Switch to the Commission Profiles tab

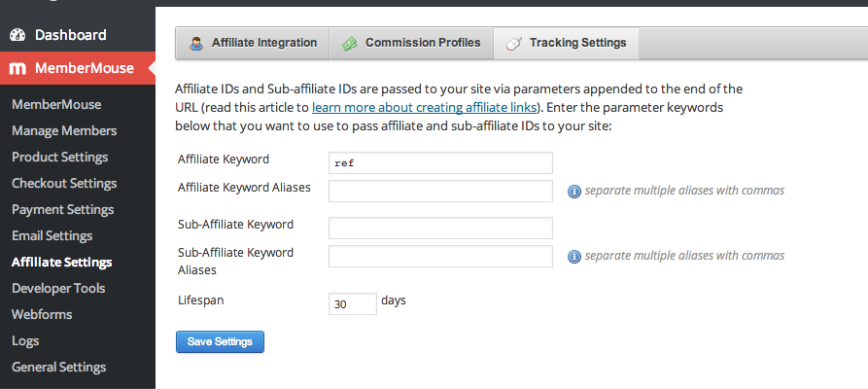[411, 43]
